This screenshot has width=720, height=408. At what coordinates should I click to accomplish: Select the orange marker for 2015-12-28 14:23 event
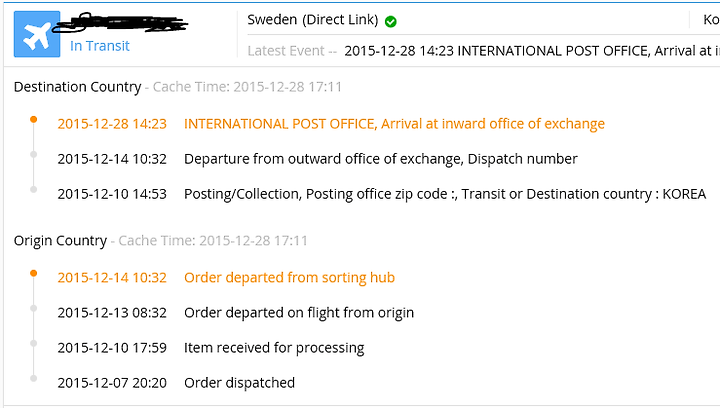coord(34,119)
